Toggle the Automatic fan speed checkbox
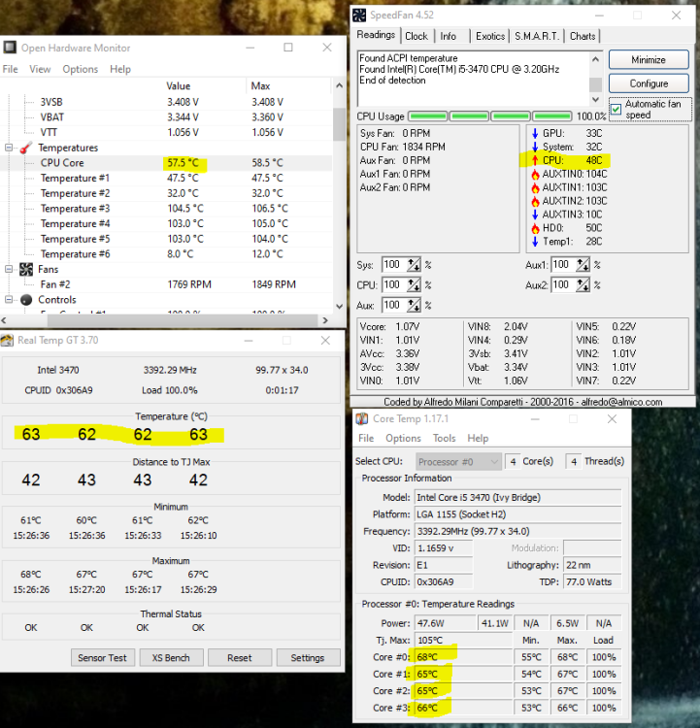The image size is (700, 728). [x=616, y=108]
